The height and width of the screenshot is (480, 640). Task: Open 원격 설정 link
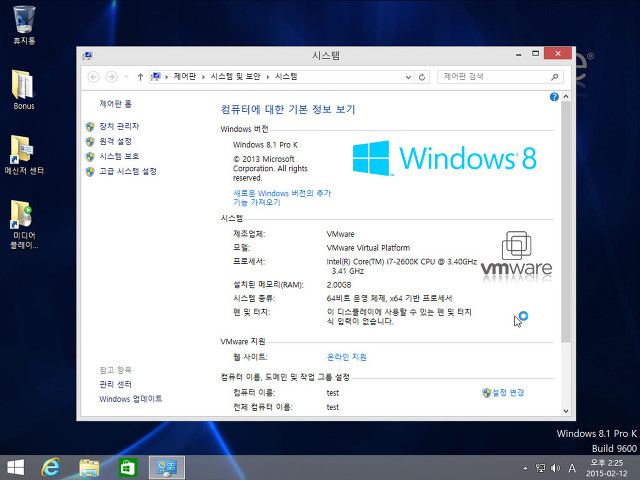(116, 141)
